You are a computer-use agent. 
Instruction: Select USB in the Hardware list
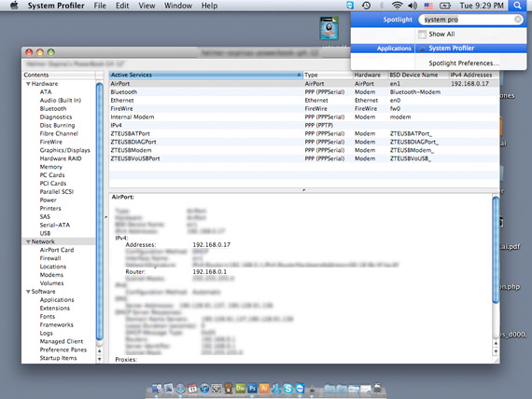tap(45, 233)
